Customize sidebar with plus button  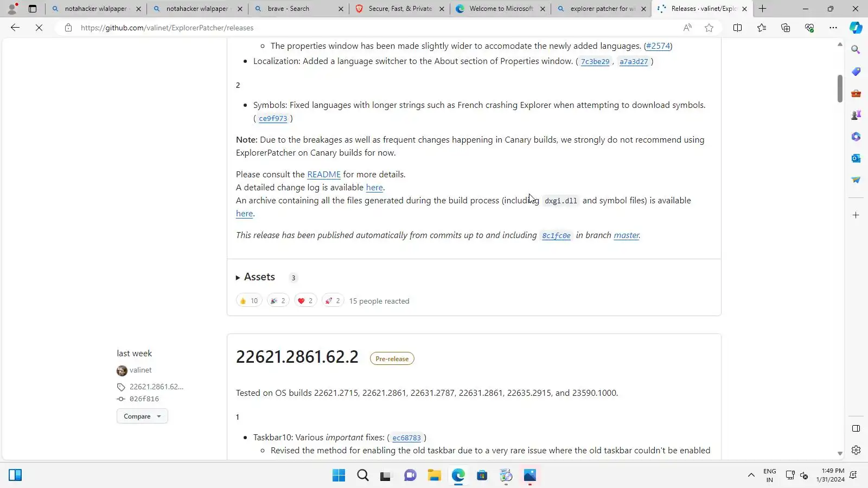point(856,215)
